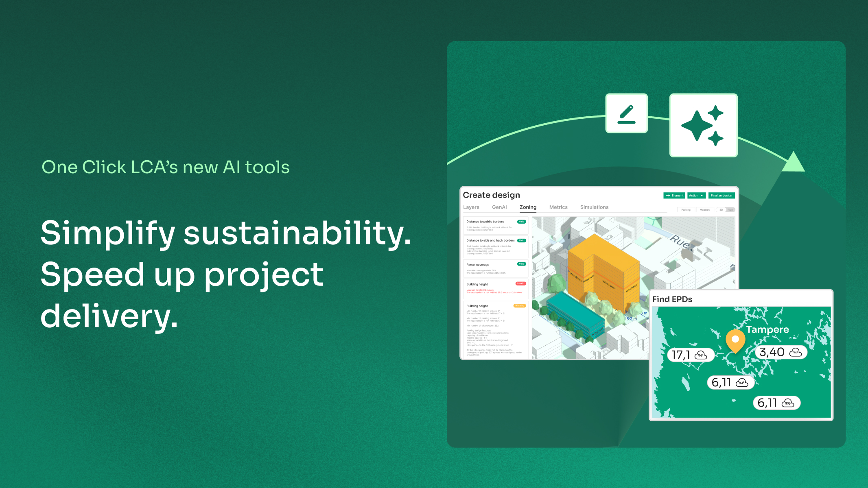The image size is (868, 488).
Task: Select the Zoning tab
Action: 528,207
